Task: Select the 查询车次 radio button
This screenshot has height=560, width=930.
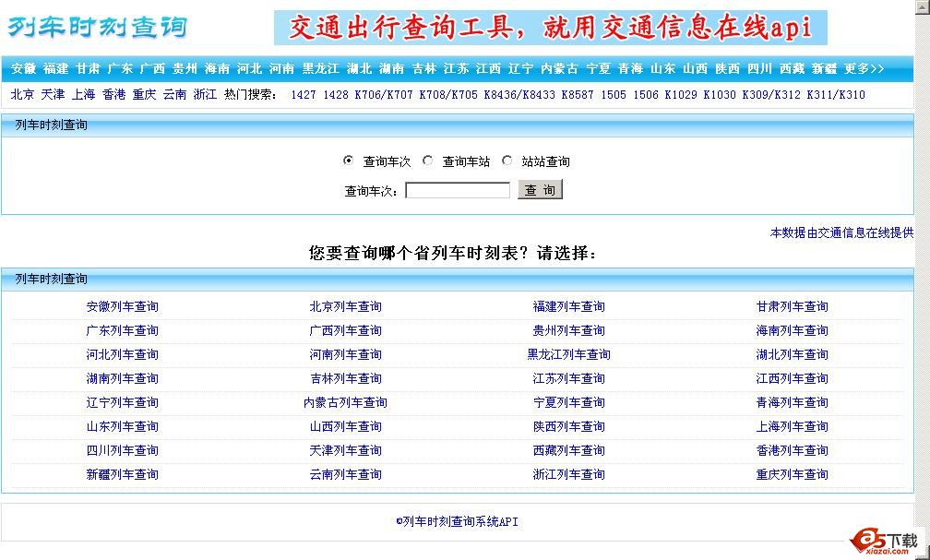Action: [x=347, y=160]
